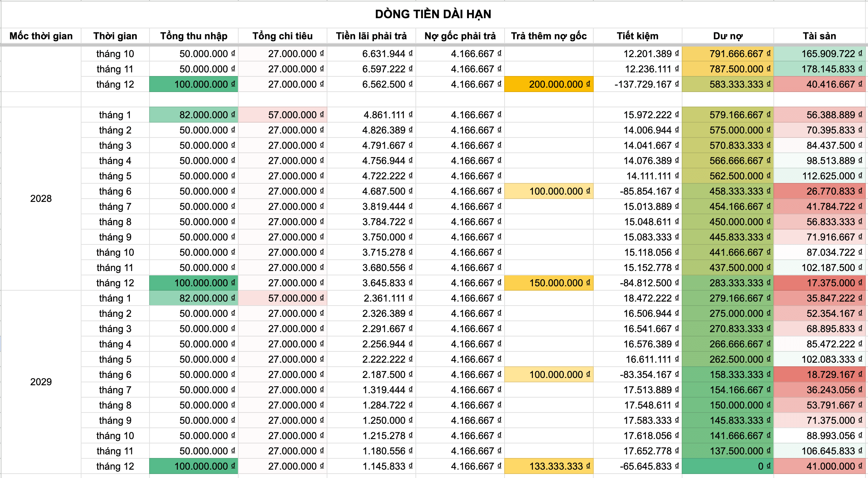Select Tài sản cell 88.993.056
Viewport: 868px width, 478px height.
820,436
